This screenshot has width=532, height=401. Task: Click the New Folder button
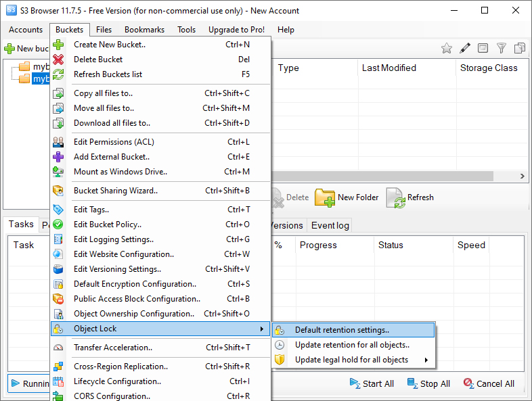tap(347, 197)
